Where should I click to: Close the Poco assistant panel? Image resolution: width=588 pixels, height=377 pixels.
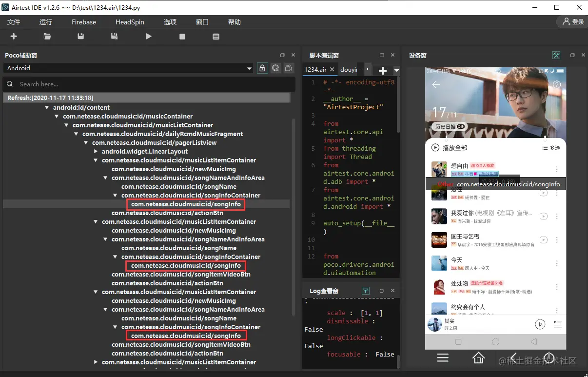[x=293, y=56]
